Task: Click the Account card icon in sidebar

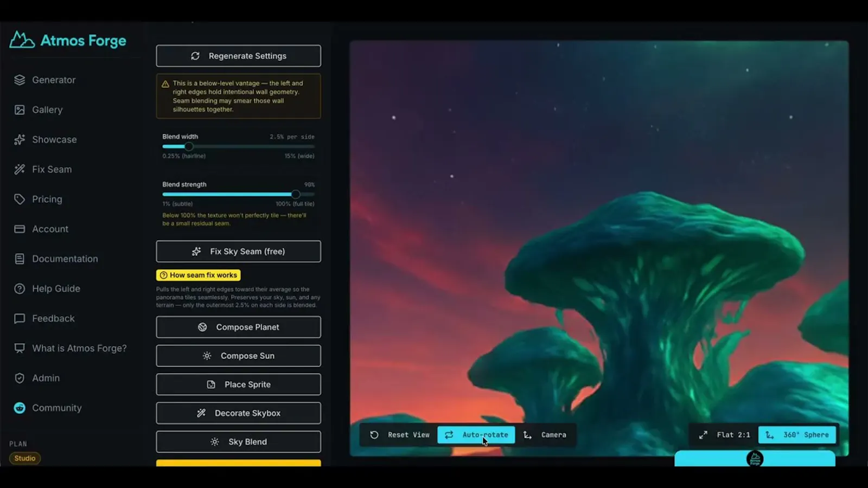Action: (20, 229)
